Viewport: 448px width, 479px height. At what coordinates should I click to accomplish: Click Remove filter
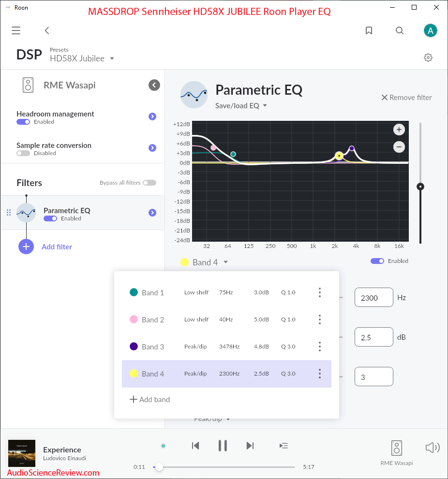pyautogui.click(x=406, y=98)
